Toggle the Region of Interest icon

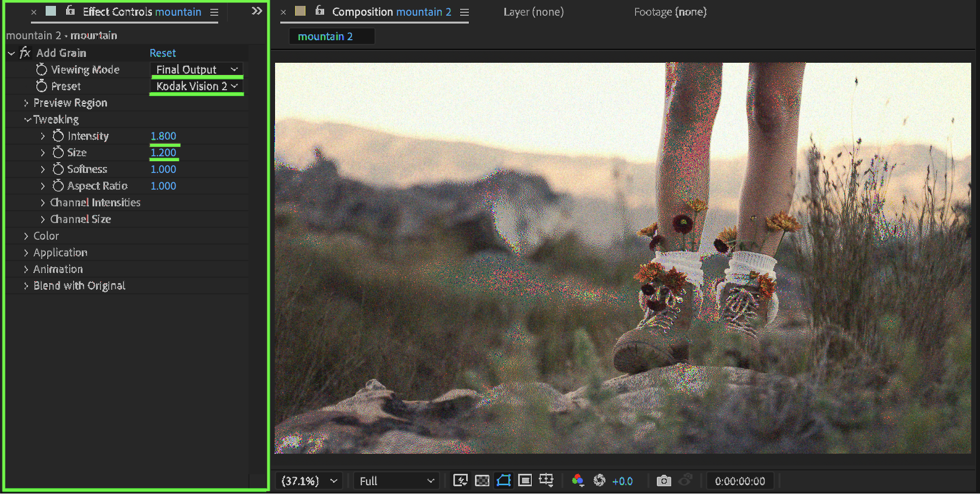525,480
